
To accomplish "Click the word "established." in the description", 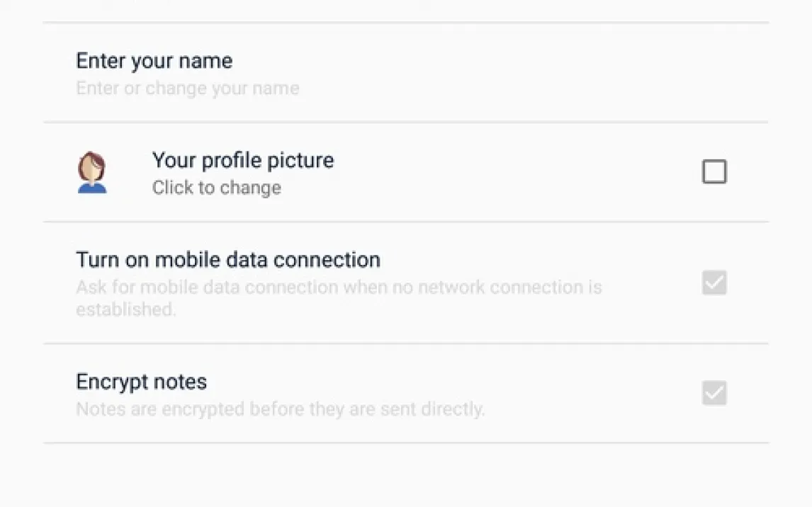I will coord(125,309).
